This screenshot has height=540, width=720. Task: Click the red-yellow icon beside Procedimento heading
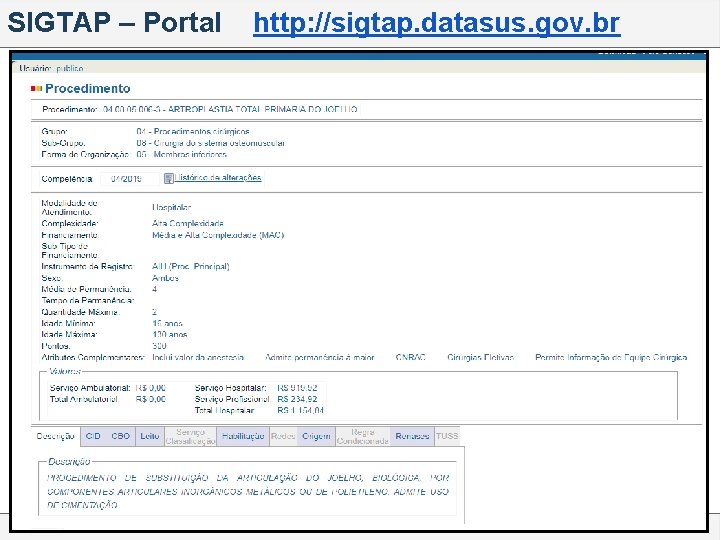pyautogui.click(x=36, y=89)
